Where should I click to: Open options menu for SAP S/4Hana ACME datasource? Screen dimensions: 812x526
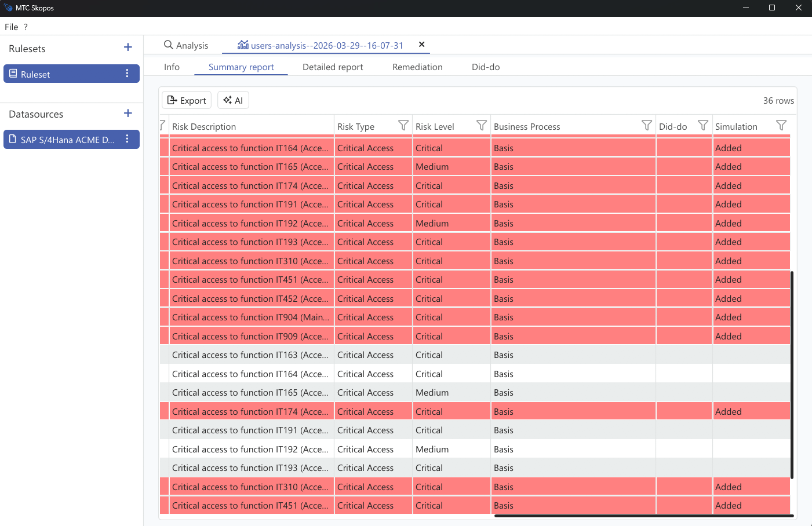pyautogui.click(x=127, y=139)
